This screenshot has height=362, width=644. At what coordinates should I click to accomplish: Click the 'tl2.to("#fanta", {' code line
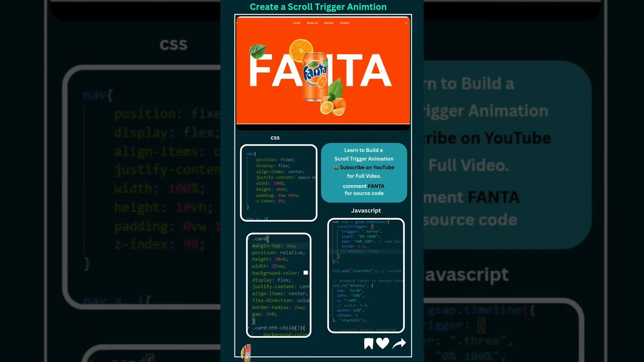(x=353, y=286)
